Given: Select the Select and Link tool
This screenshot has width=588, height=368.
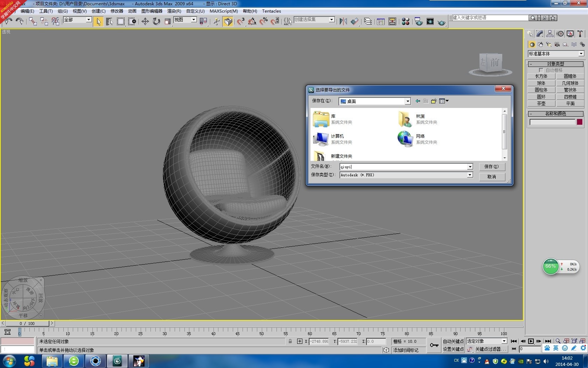Looking at the screenshot, I should 33,21.
